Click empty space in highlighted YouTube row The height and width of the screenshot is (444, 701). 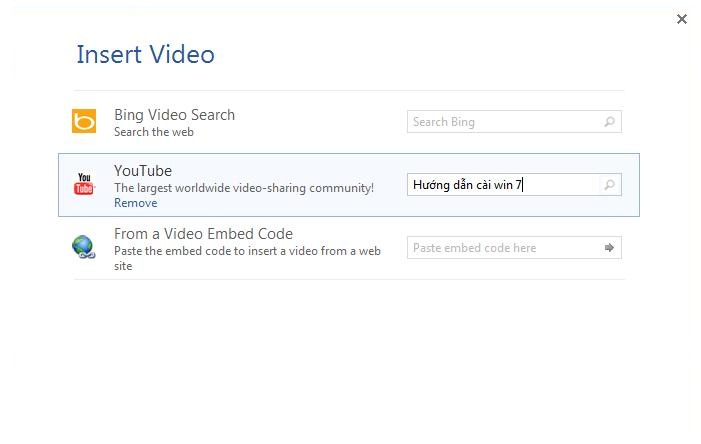point(390,204)
